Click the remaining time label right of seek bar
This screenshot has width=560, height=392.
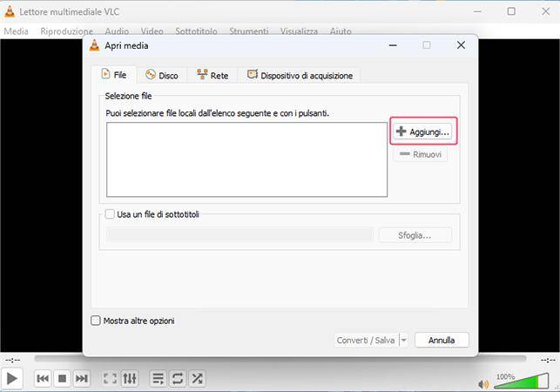pyautogui.click(x=548, y=360)
